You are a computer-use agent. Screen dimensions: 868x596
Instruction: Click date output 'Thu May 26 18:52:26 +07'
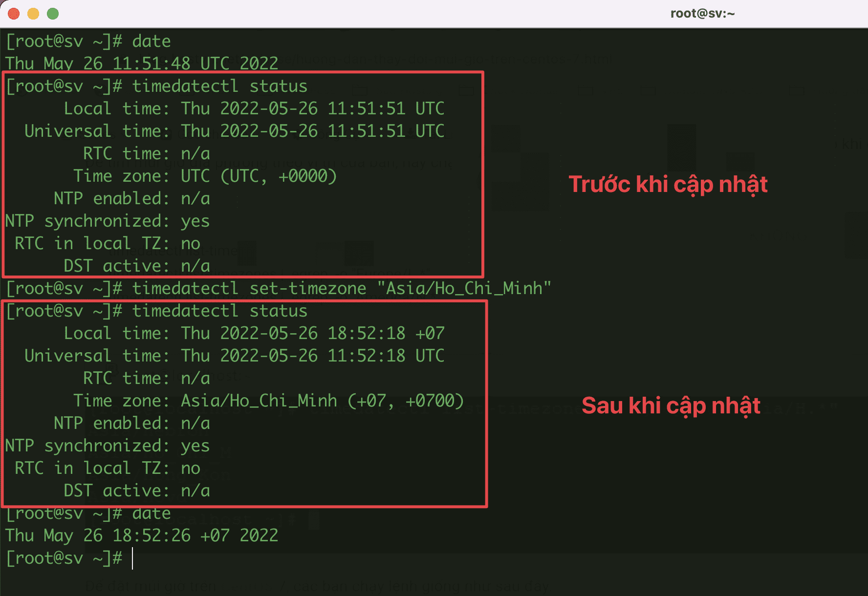click(x=142, y=536)
